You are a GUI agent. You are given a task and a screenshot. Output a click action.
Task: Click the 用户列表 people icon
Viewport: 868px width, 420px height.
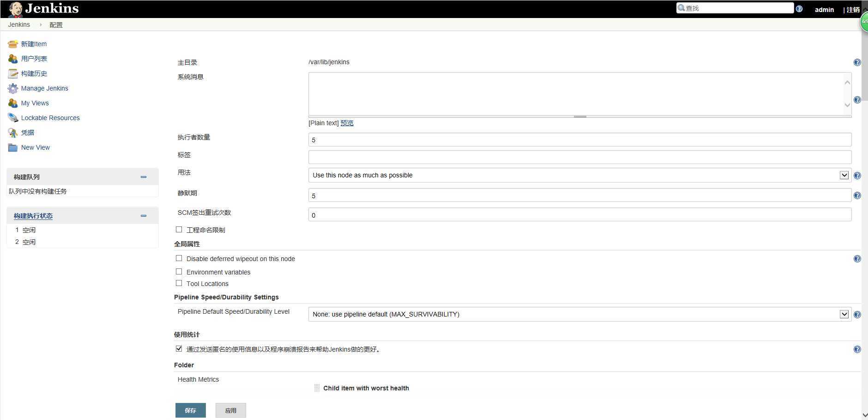[x=13, y=59]
